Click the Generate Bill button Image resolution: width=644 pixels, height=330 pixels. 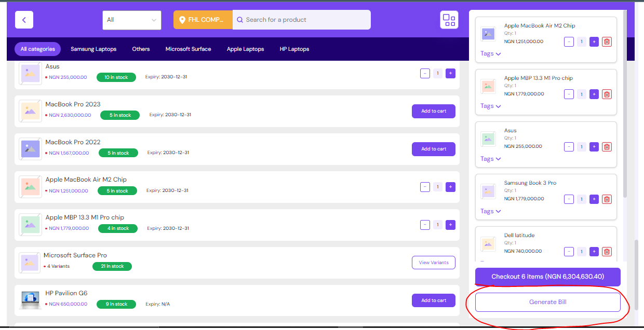click(x=548, y=302)
